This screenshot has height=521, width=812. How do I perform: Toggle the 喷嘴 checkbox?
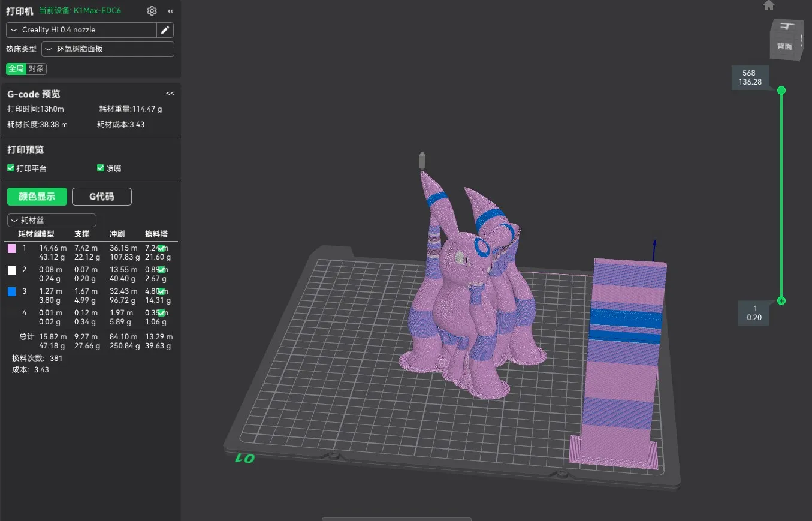101,168
